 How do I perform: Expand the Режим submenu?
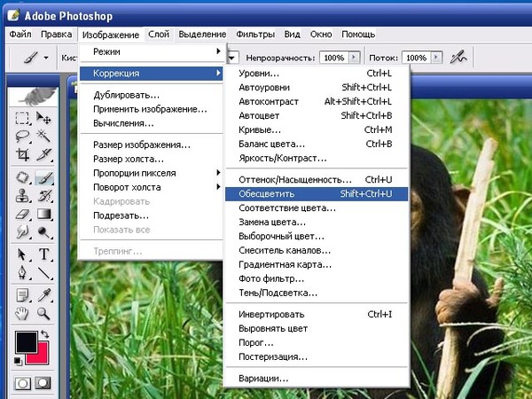coord(152,52)
